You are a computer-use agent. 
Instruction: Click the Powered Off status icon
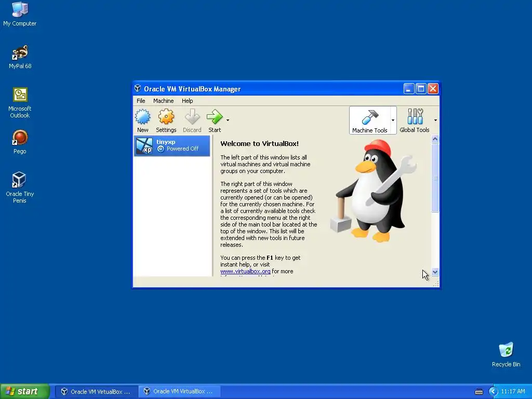(x=161, y=149)
